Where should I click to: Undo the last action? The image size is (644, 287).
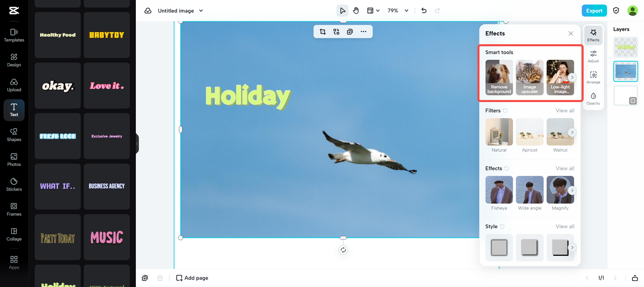click(x=424, y=11)
